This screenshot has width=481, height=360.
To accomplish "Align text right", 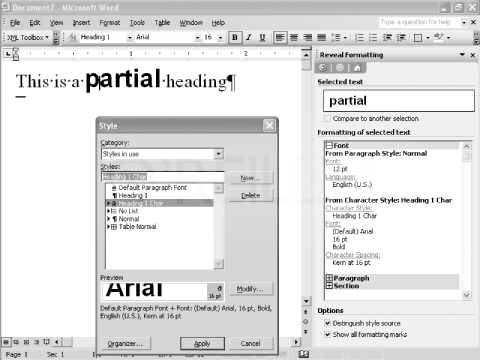I will pyautogui.click(x=307, y=37).
